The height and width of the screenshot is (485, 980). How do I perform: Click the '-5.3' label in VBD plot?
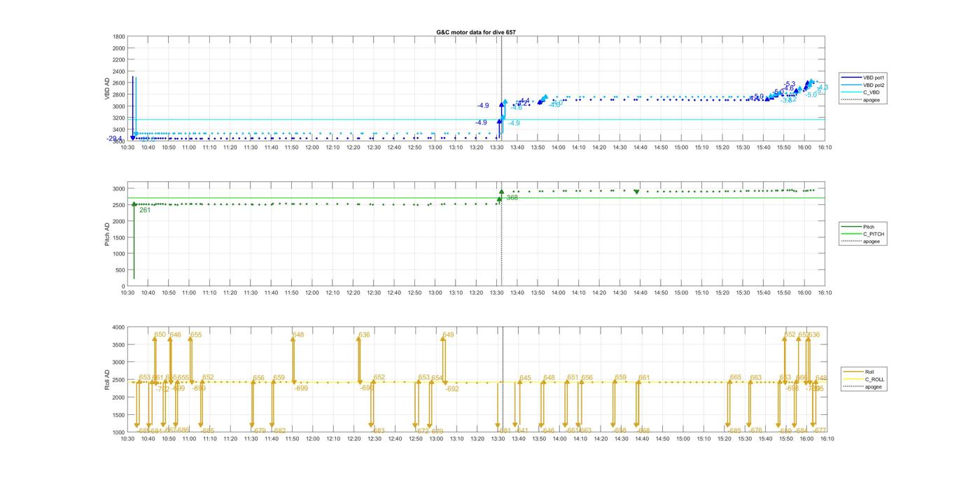pyautogui.click(x=790, y=84)
